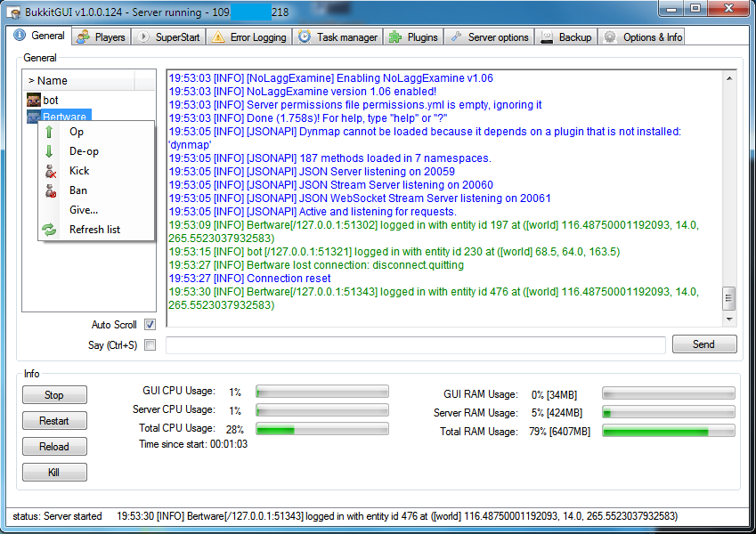
Task: Click the Name column header in player list
Action: (79, 80)
